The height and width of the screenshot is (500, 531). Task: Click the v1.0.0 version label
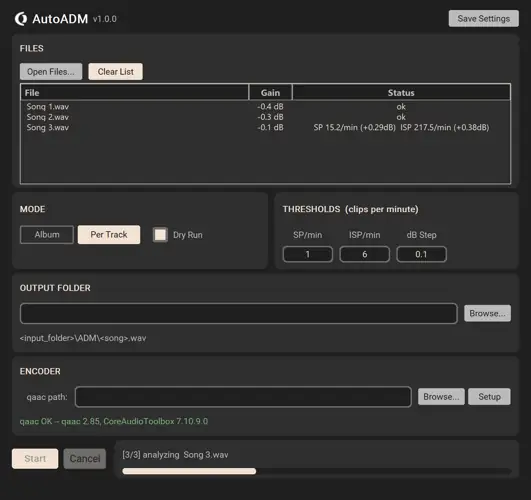point(105,19)
